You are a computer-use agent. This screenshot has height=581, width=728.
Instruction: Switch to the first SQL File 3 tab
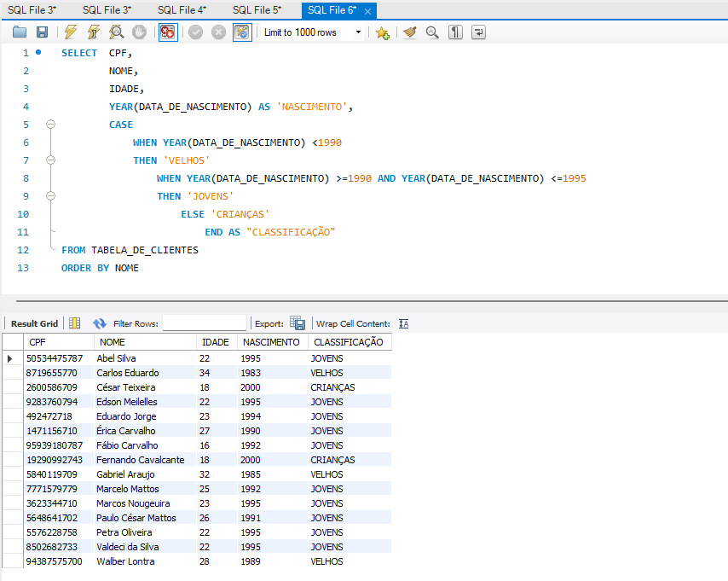(x=32, y=9)
